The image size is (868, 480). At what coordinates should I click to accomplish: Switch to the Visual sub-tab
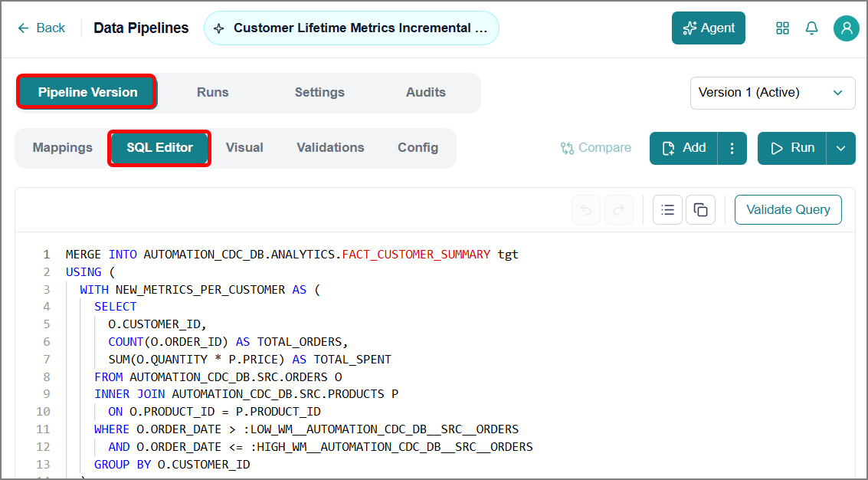244,147
